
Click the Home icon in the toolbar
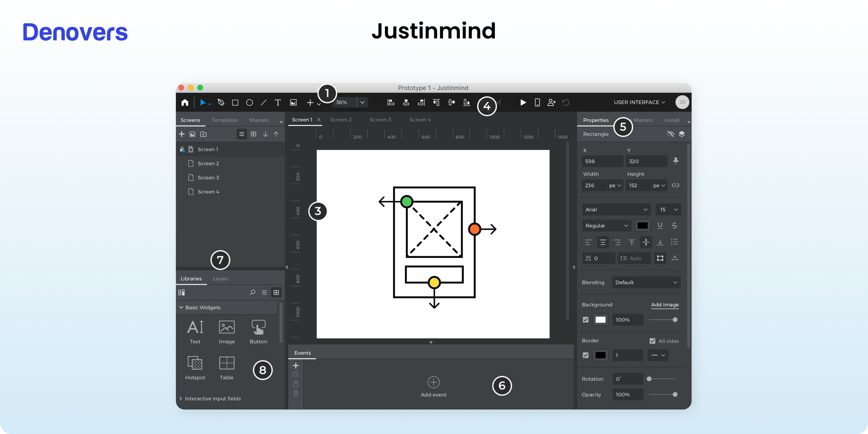(185, 102)
